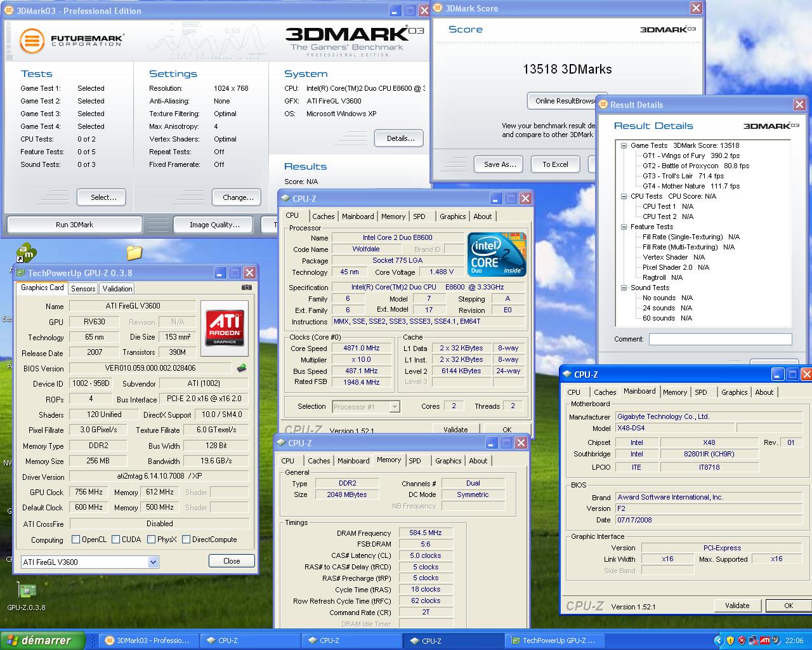Minimize the 3DMark03 main window
The height and width of the screenshot is (650, 812).
coord(395,11)
